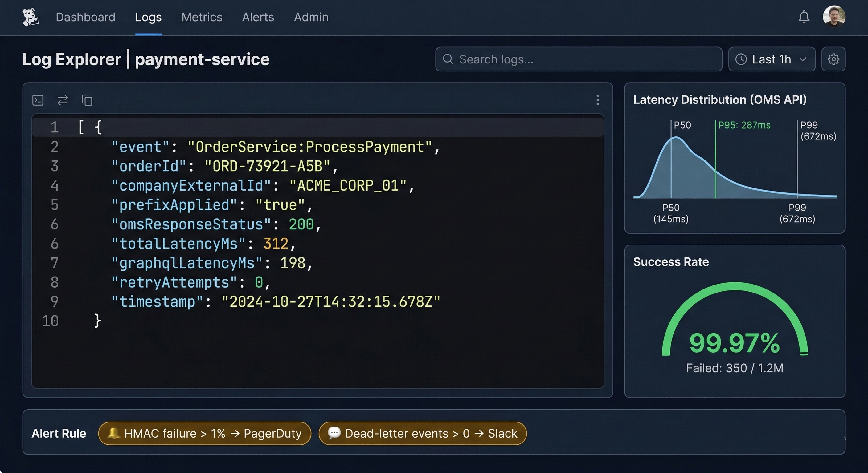
Task: Open the Metrics tab
Action: pos(202,17)
